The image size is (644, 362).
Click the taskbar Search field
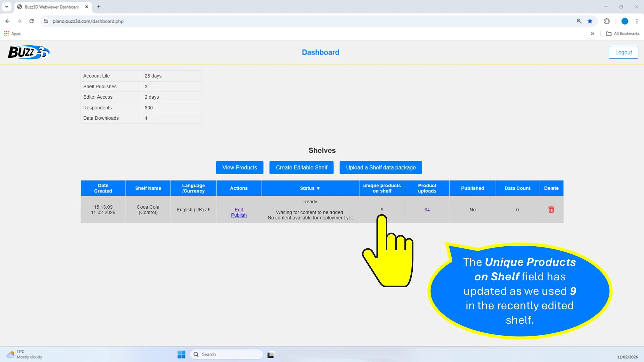[x=227, y=354]
